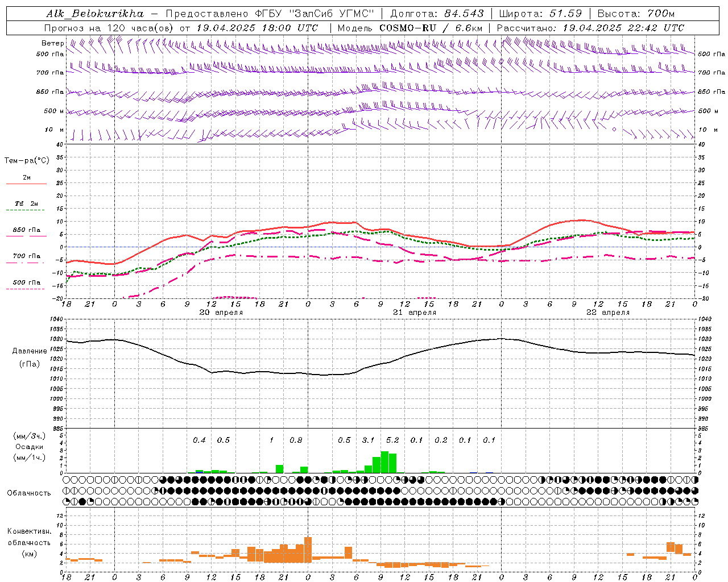Image resolution: width=728 pixels, height=582 pixels.
Task: Click the Широта: 51.59 latitude value
Action: click(x=540, y=14)
